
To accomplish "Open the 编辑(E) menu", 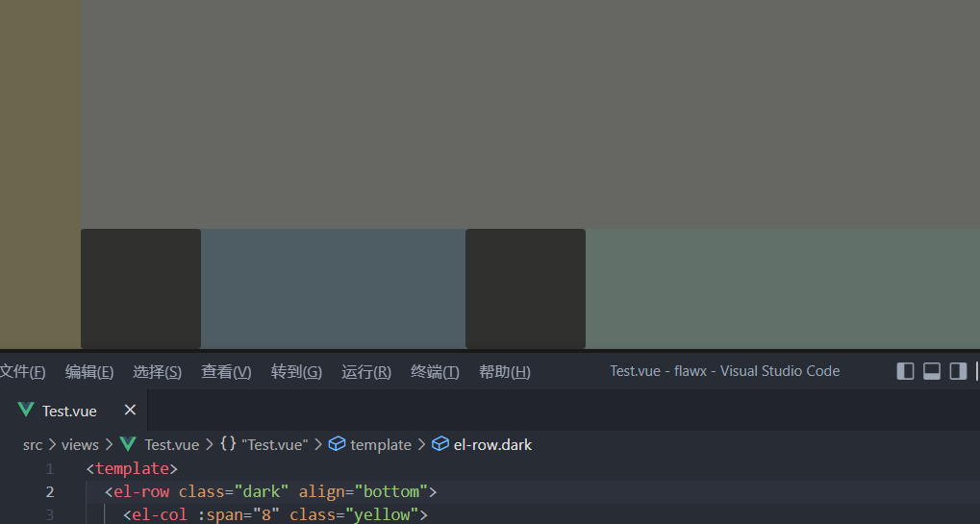I will 89,372.
